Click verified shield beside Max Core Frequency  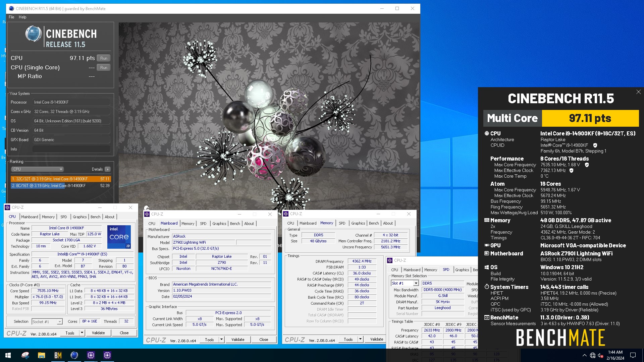587,165
